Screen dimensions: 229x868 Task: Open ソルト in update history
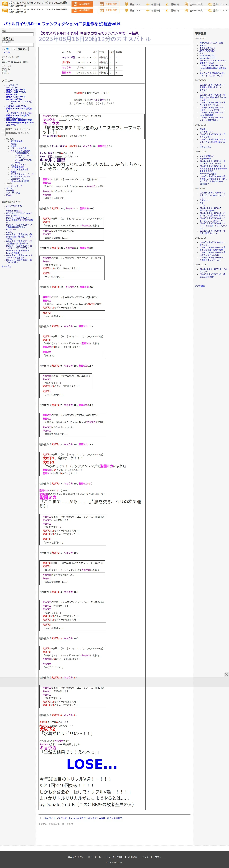[202, 92]
